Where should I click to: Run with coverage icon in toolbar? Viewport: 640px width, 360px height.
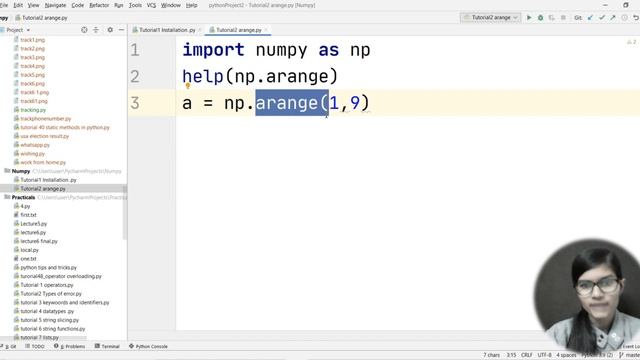tap(552, 18)
